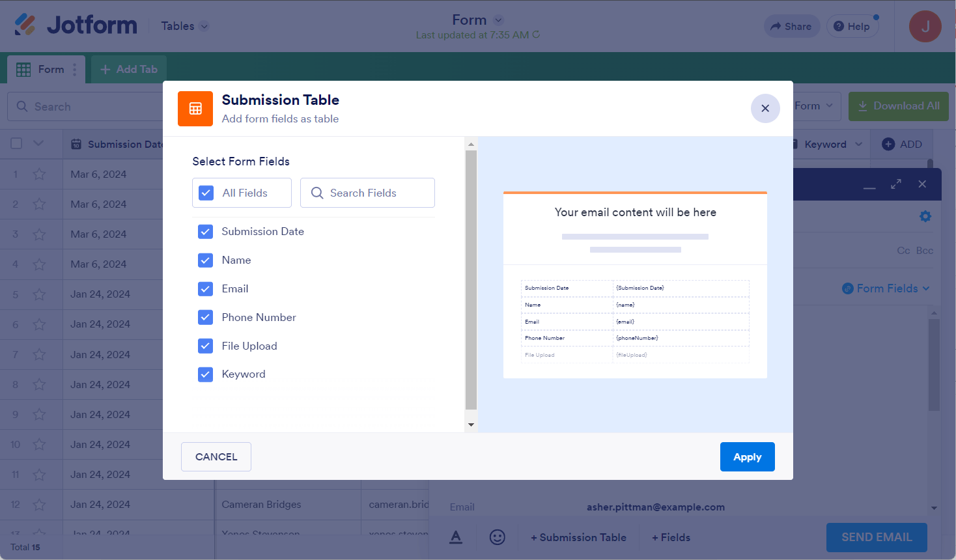The image size is (956, 560).
Task: Star the first submission row
Action: [x=39, y=175]
